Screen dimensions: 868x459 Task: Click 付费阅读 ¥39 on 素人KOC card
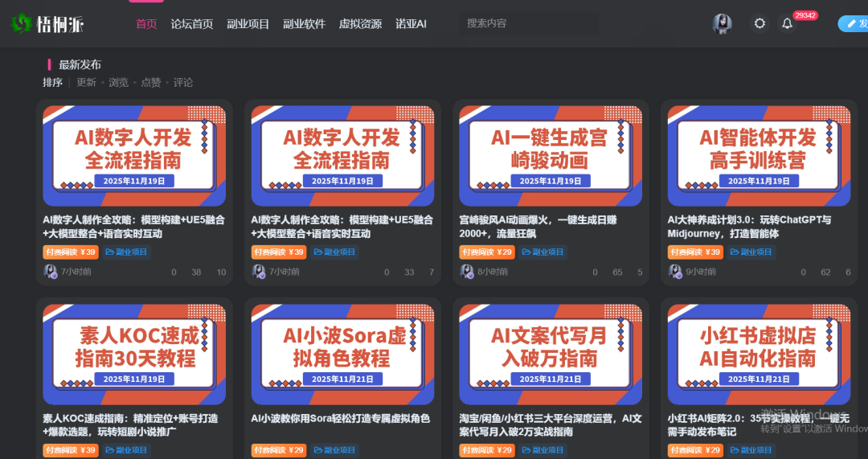click(71, 450)
